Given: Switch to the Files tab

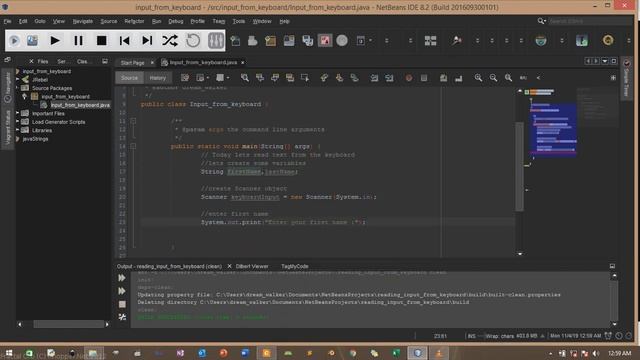Looking at the screenshot, I should pyautogui.click(x=43, y=61).
